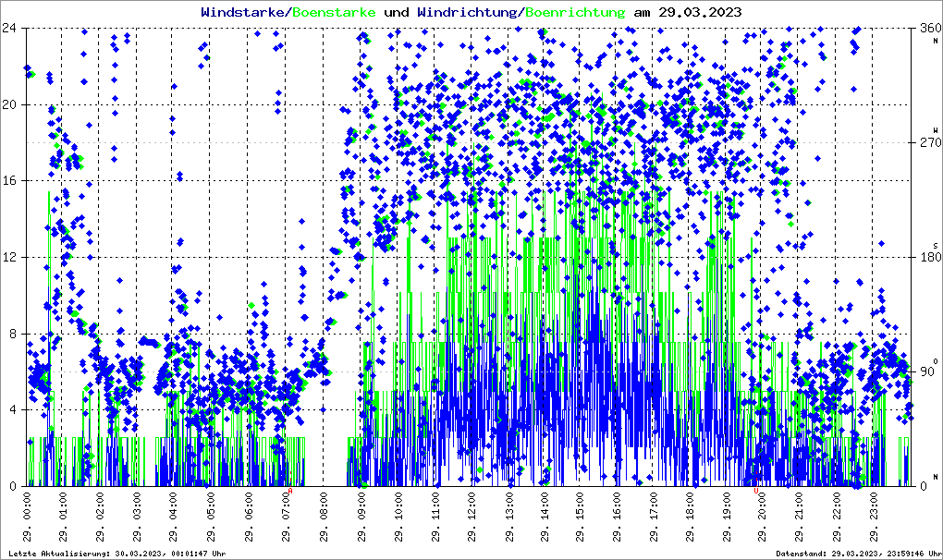This screenshot has height=560, width=943.
Task: Click the time label 29. 18:00
Action: tap(689, 517)
